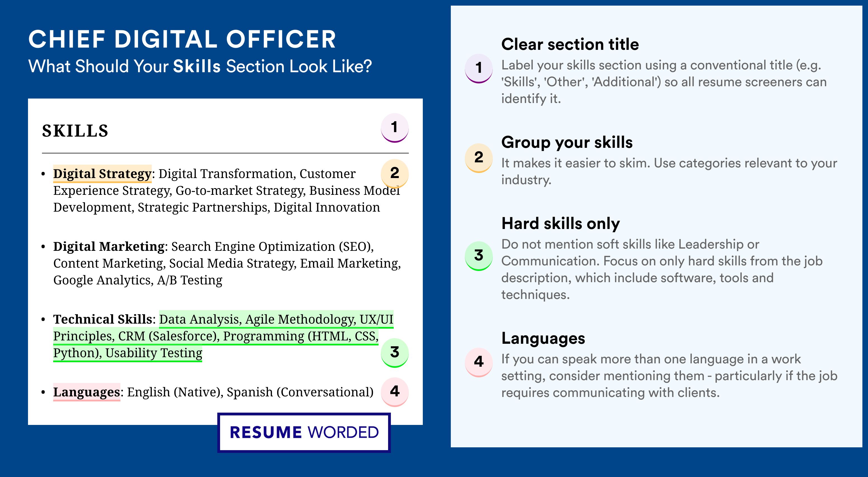Click the purple number 1 badge beside SKILLS
Viewport: 868px width, 477px height.
coord(395,128)
